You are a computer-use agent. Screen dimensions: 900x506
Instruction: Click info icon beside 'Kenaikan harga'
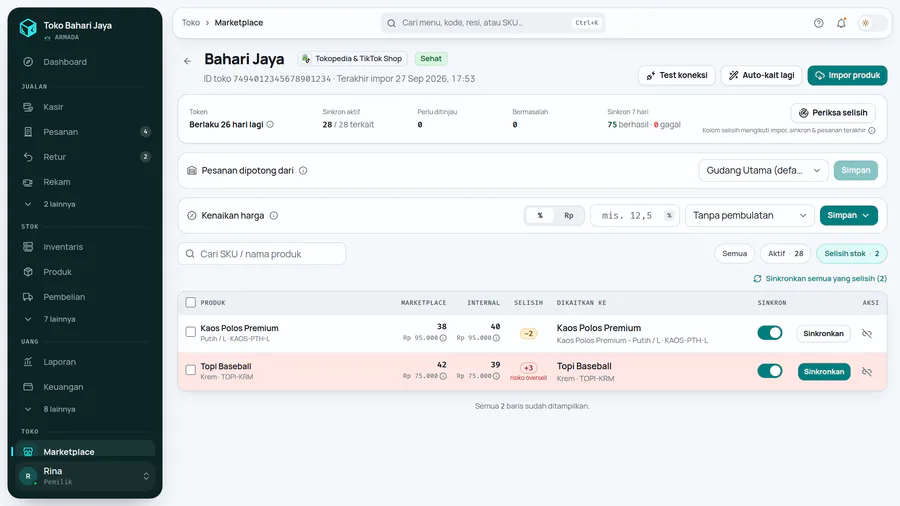274,216
